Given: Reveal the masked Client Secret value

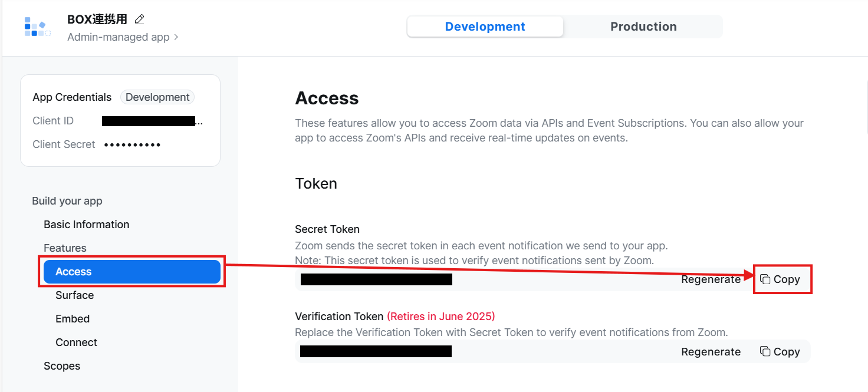Looking at the screenshot, I should click(132, 144).
